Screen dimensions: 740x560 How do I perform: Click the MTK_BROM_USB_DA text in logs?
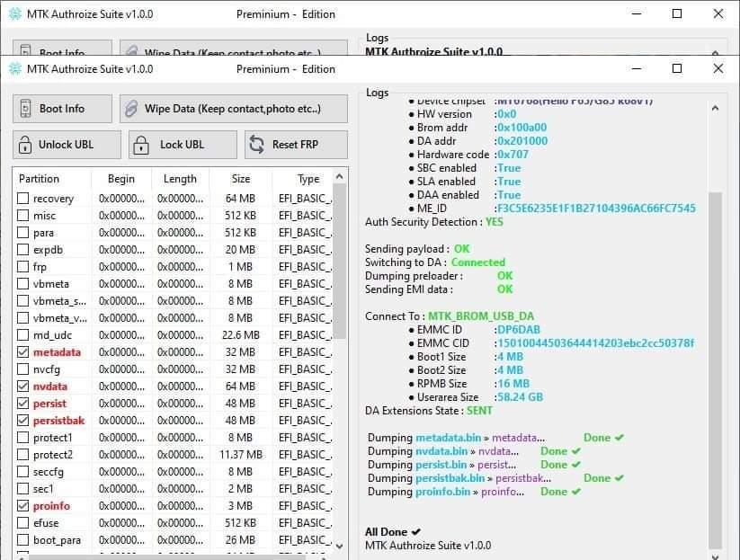tap(481, 316)
